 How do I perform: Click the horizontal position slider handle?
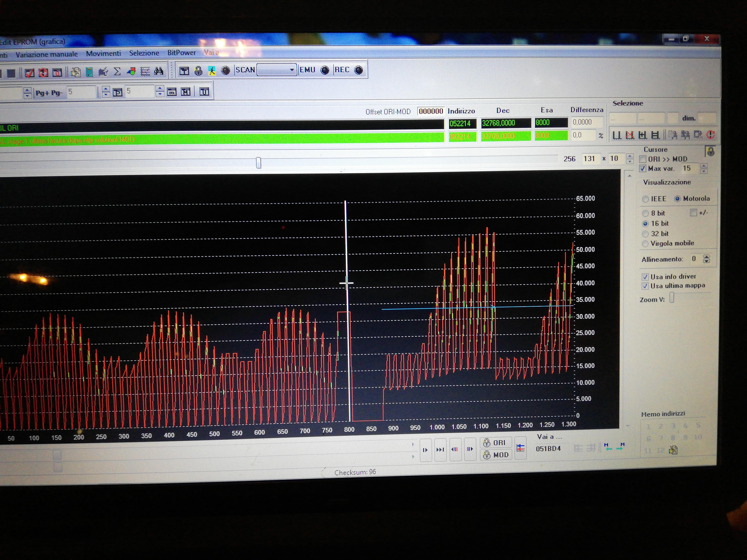click(x=258, y=163)
